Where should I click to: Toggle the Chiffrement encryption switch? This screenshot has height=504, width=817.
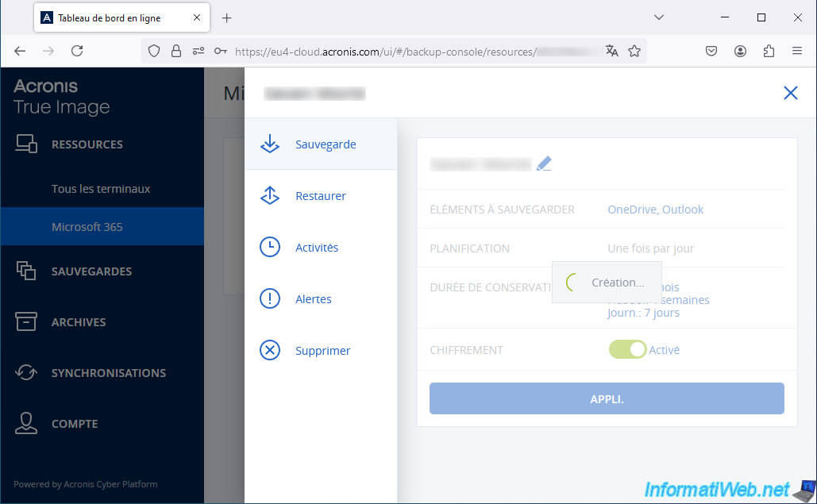[x=627, y=349]
